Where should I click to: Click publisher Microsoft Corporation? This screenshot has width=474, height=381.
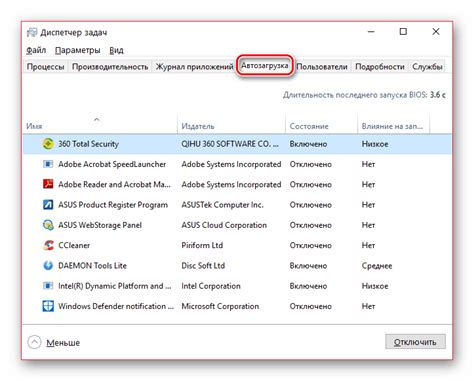click(x=220, y=306)
